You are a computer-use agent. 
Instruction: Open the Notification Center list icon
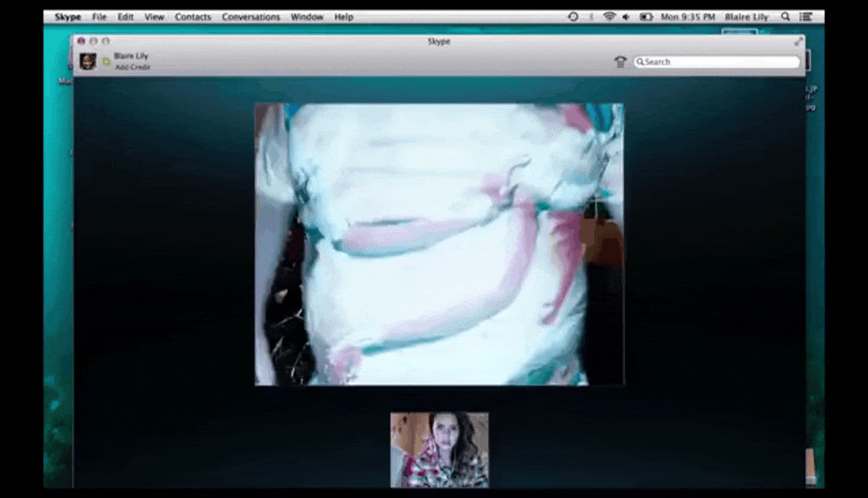click(x=805, y=17)
